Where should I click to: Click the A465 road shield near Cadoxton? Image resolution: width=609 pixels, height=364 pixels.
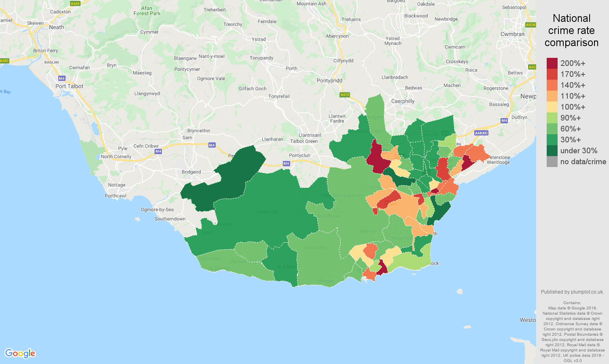click(x=75, y=3)
